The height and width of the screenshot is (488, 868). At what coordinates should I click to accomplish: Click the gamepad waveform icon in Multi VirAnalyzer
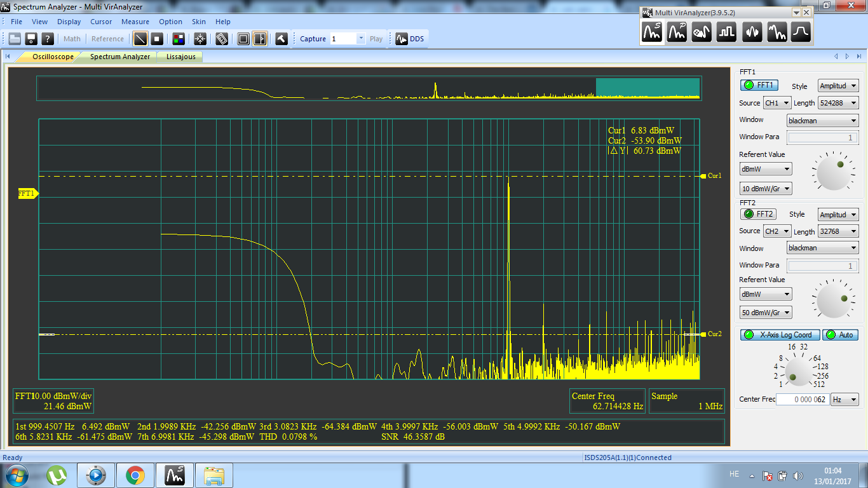[702, 32]
